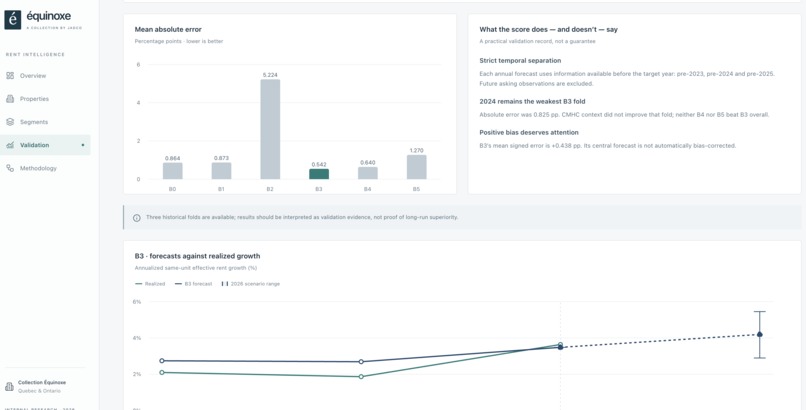The image size is (806, 410).
Task: Click the value label 5.224
Action: [x=270, y=75]
